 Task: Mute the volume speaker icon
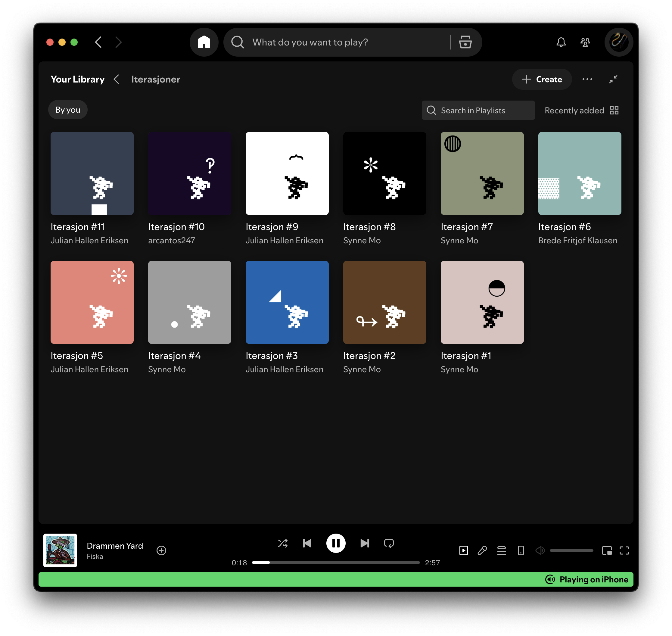(x=540, y=550)
